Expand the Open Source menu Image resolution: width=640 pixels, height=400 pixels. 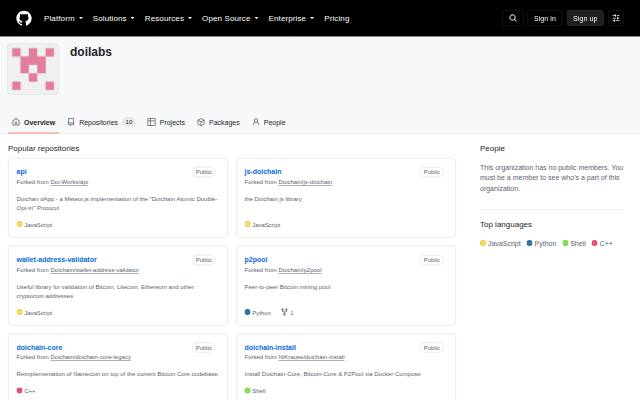pos(230,18)
